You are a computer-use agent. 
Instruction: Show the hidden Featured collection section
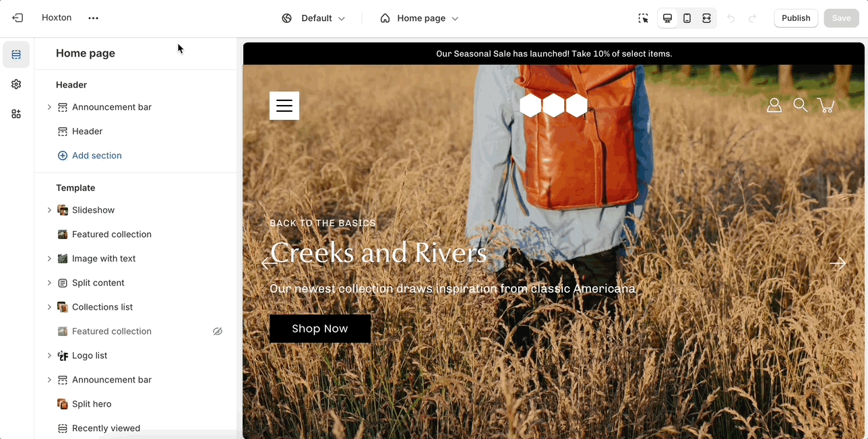pos(218,331)
